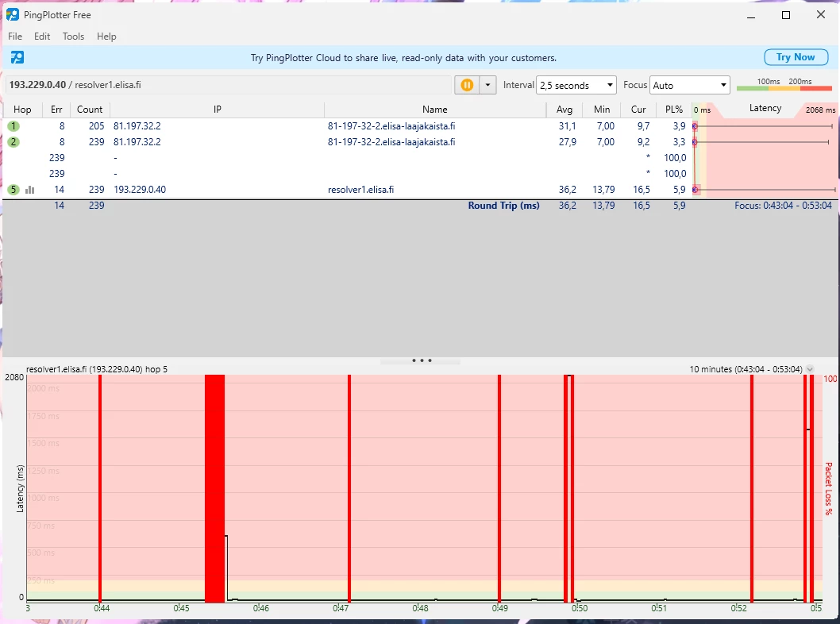Maximize the PingPlotter window
Viewport: 840px width, 624px height.
tap(786, 15)
